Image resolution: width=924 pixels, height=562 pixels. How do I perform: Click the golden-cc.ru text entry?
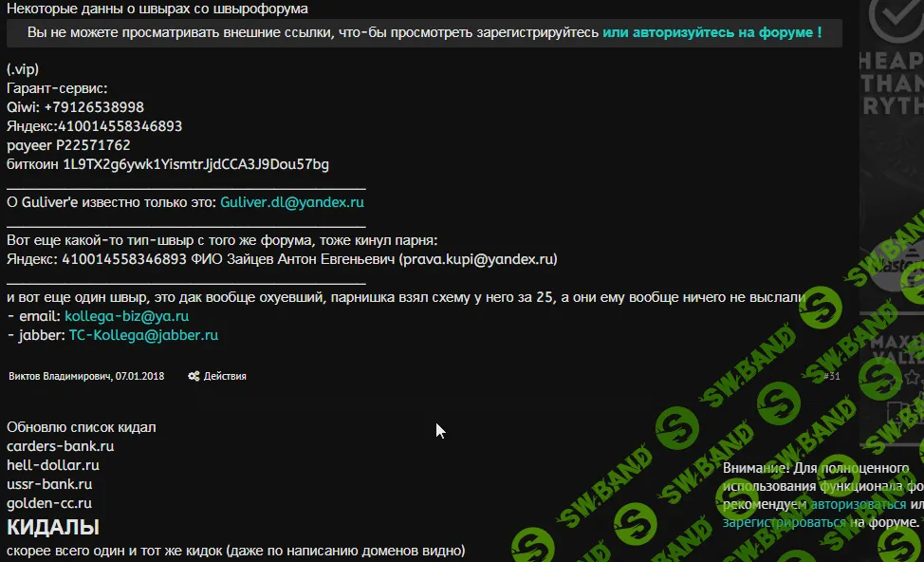click(49, 503)
